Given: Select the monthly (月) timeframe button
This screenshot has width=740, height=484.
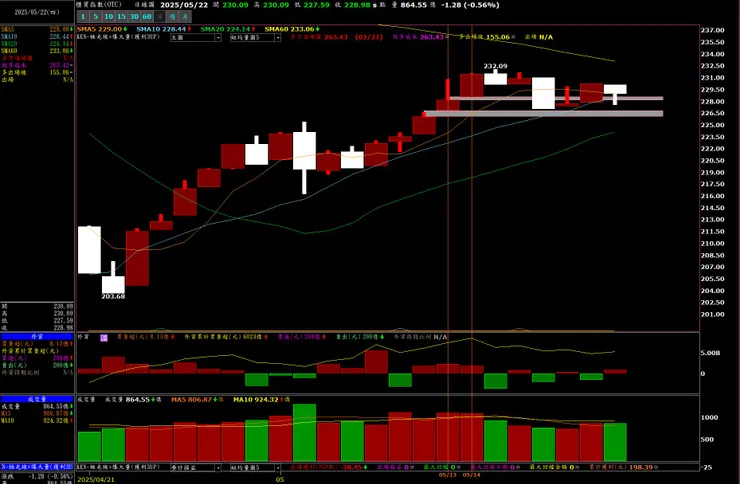Looking at the screenshot, I should point(185,17).
